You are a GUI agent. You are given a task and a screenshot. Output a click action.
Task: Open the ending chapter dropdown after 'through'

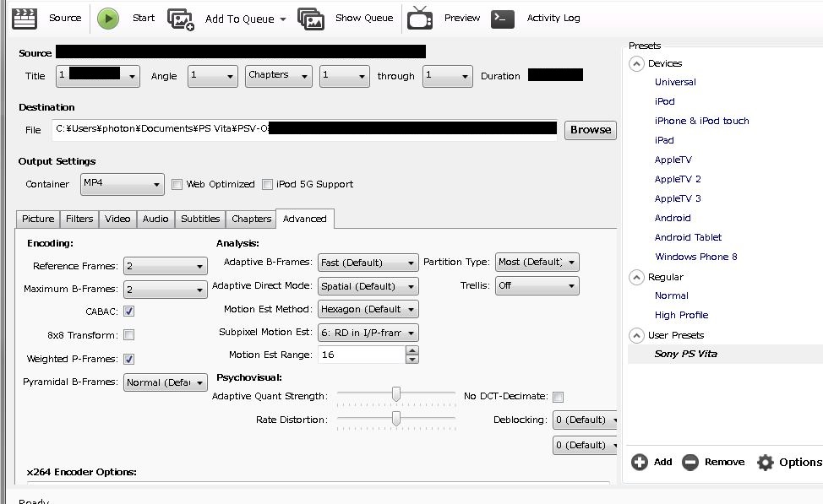[448, 76]
